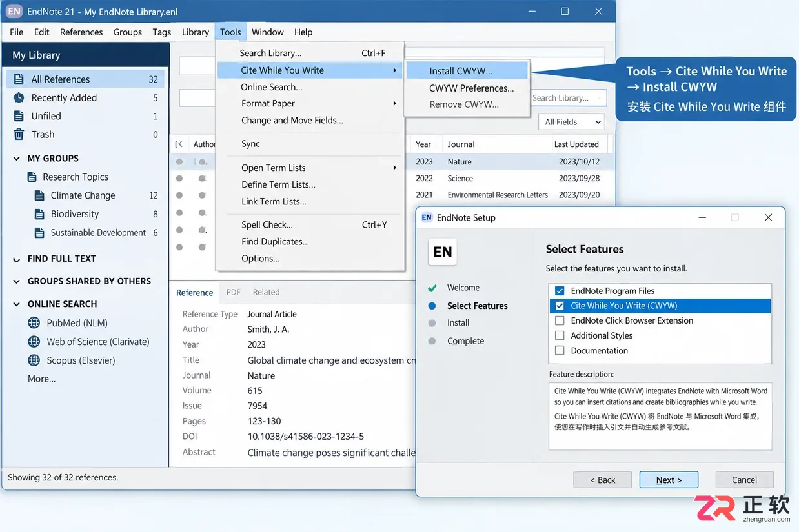Switch to the PDF tab
Viewport: 799px width, 532px height.
click(x=233, y=292)
